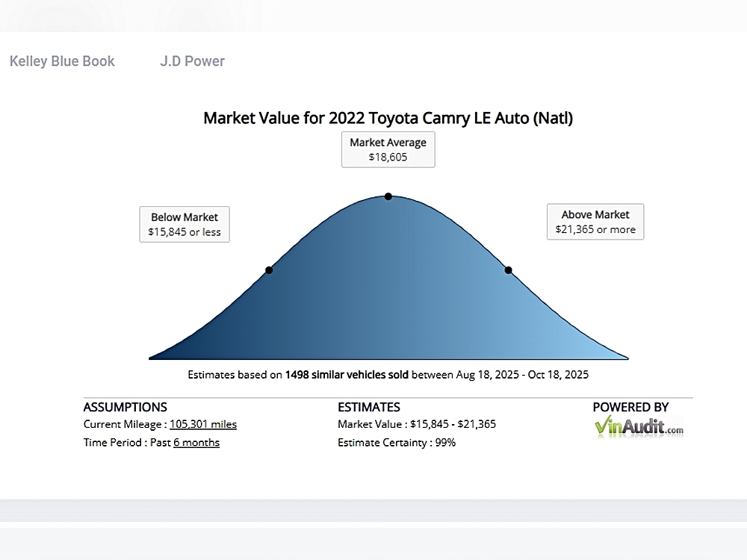This screenshot has height=560, width=747.
Task: Select the Below Market $15,845 label box
Action: click(185, 224)
